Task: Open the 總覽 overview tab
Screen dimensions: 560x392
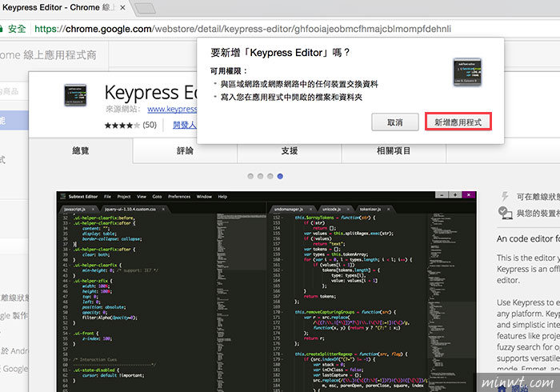Action: [81, 150]
